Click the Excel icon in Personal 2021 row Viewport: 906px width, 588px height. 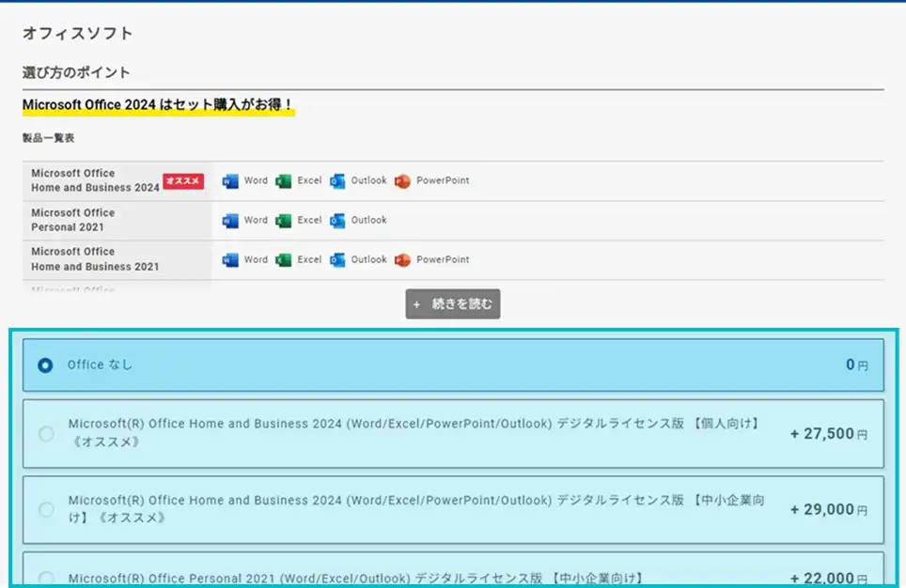(283, 221)
